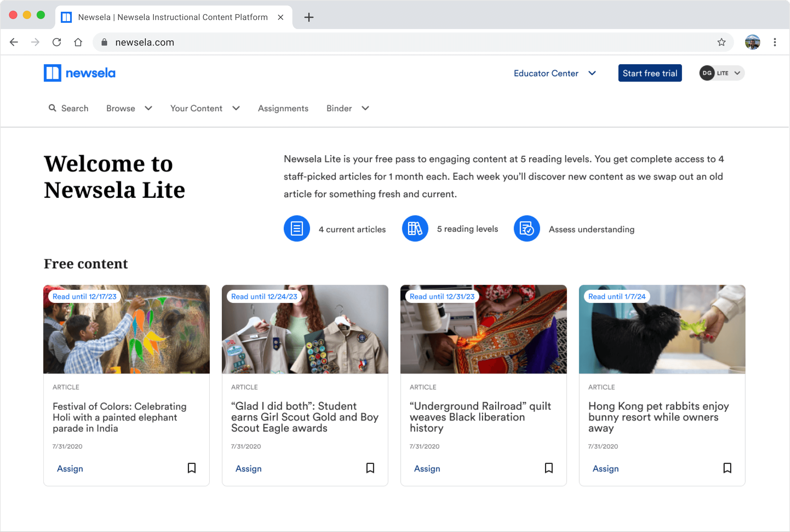Click the 4 current articles icon
790x532 pixels.
(x=297, y=229)
